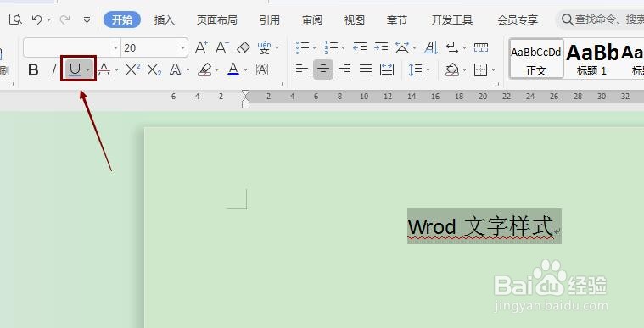Open the font name dropdown arrow
Screen dimensions: 644x328
[115, 48]
